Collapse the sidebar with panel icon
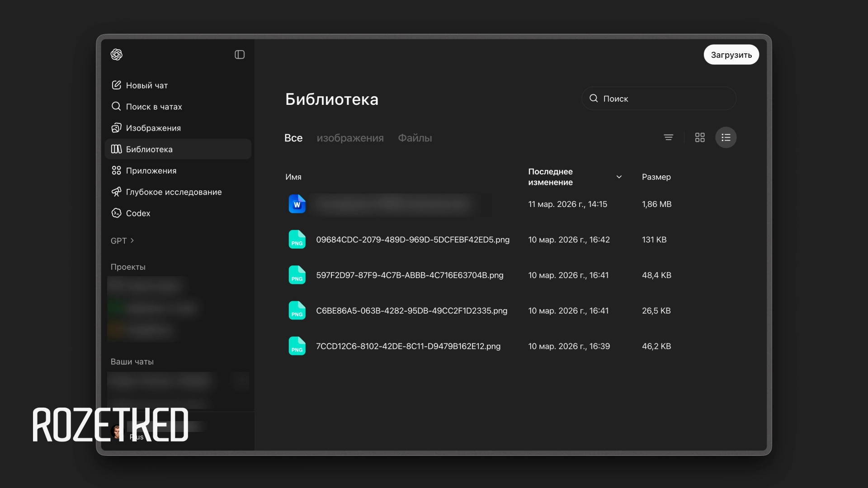Screen dimensions: 868x488 pyautogui.click(x=240, y=55)
